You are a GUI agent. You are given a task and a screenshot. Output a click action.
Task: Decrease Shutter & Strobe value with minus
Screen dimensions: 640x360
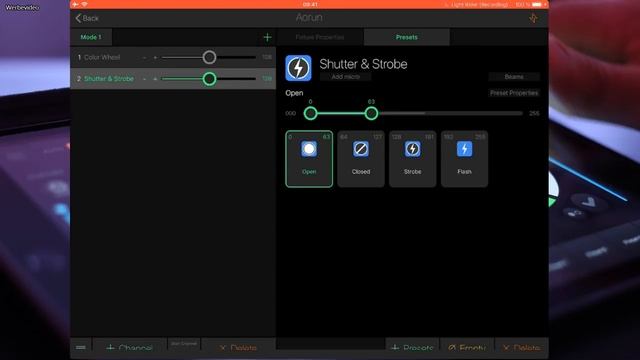click(144, 79)
